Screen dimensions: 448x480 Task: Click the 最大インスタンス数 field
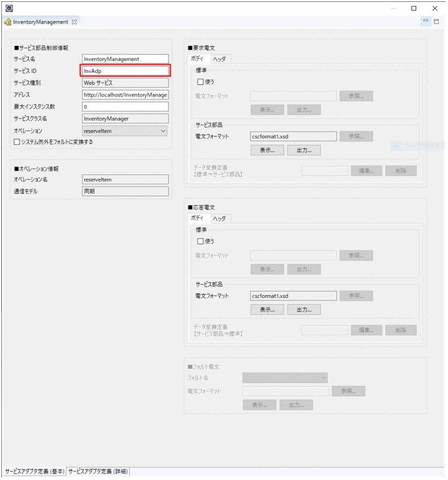pos(125,106)
